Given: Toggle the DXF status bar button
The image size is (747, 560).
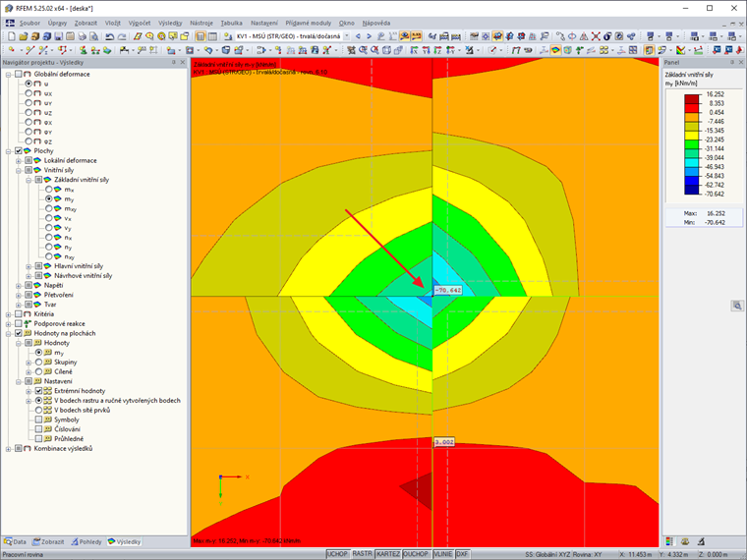Looking at the screenshot, I should [462, 554].
